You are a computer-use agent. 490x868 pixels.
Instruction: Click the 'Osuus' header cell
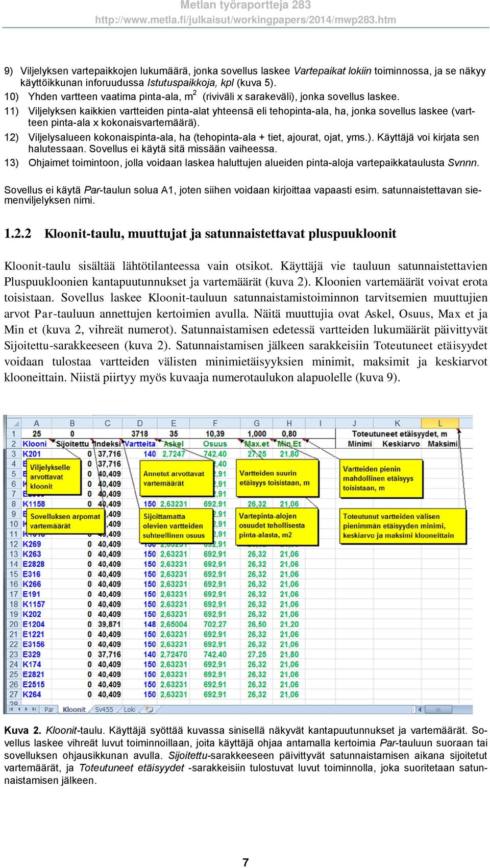215,444
